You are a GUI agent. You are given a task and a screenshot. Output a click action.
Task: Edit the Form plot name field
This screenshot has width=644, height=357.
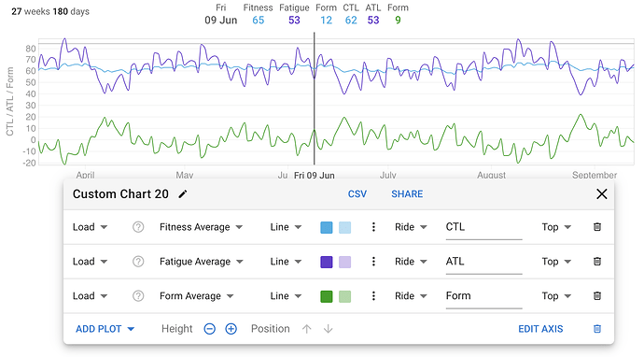483,297
